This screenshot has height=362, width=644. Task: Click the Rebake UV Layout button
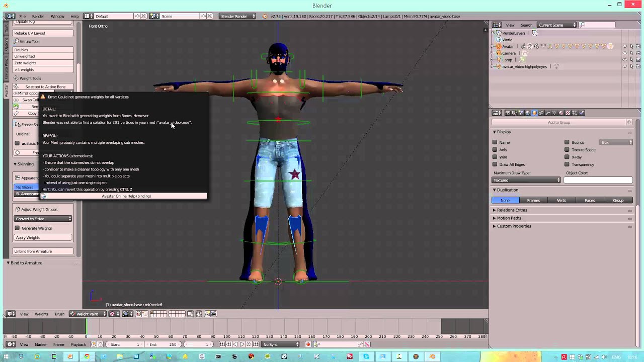(43, 33)
